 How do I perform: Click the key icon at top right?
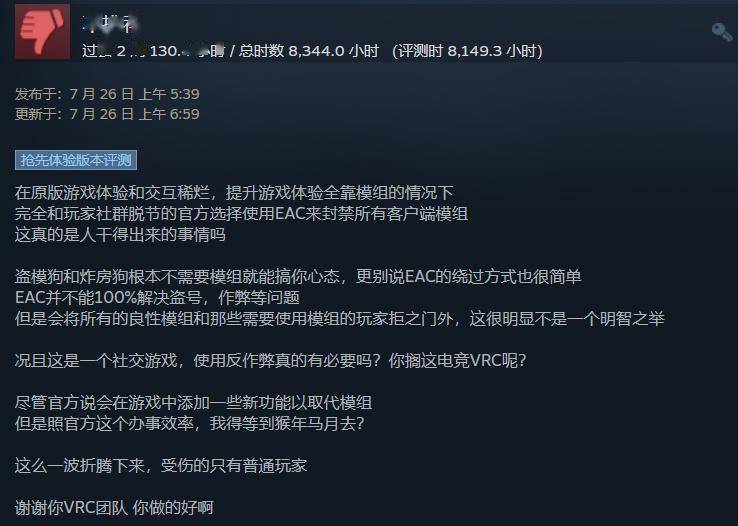722,32
